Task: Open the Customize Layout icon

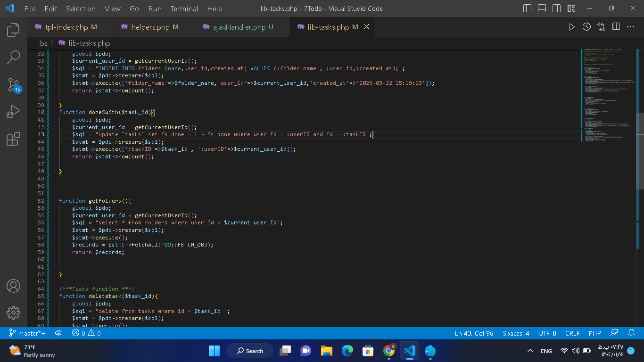Action: click(571, 8)
